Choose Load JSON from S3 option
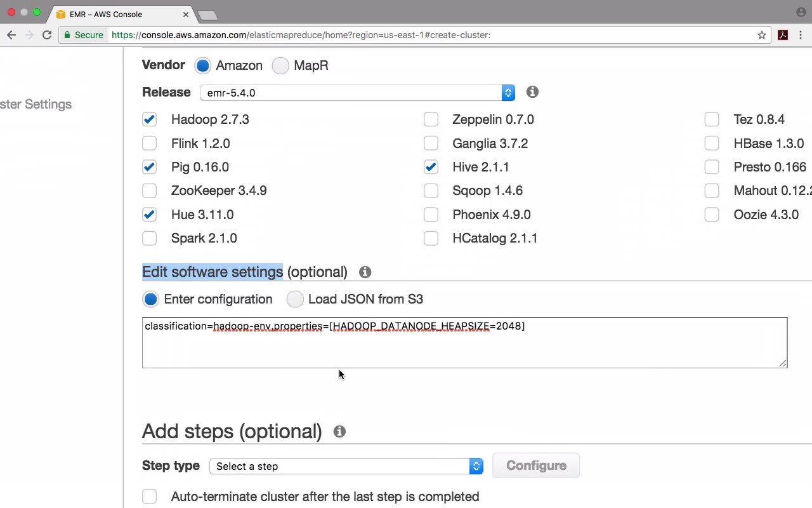Image resolution: width=812 pixels, height=508 pixels. coord(295,299)
